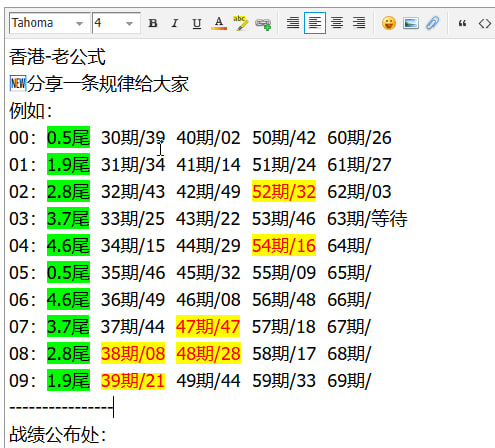The image size is (495, 448).
Task: Open the font size 4 dropdown
Action: (116, 23)
